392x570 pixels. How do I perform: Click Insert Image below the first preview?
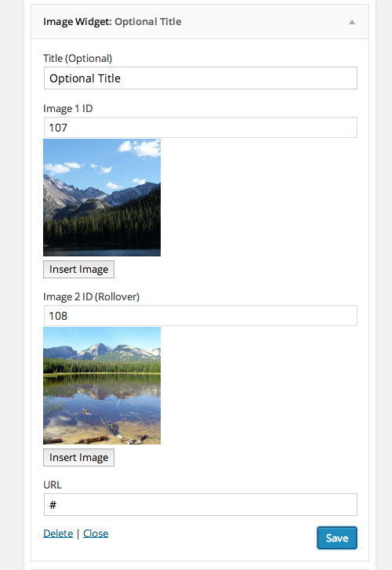(x=78, y=270)
